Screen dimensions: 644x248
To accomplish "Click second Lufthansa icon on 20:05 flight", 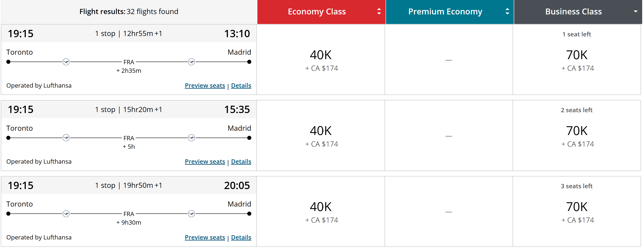I will (x=191, y=214).
